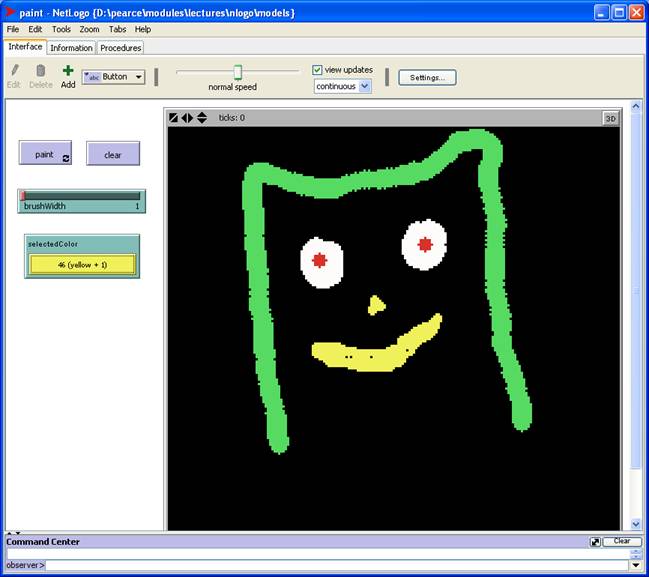The height and width of the screenshot is (577, 649).
Task: Open the Edit menu
Action: pyautogui.click(x=35, y=29)
